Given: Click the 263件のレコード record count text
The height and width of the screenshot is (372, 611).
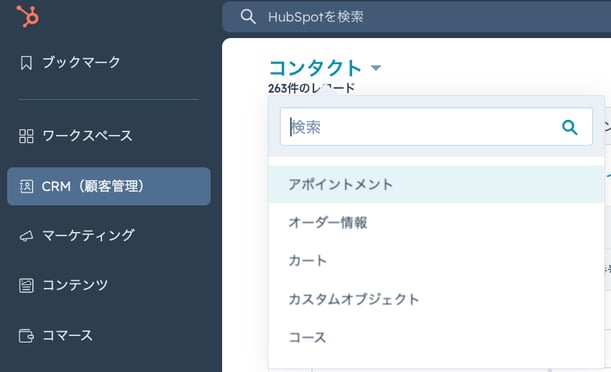Looking at the screenshot, I should pos(311,88).
